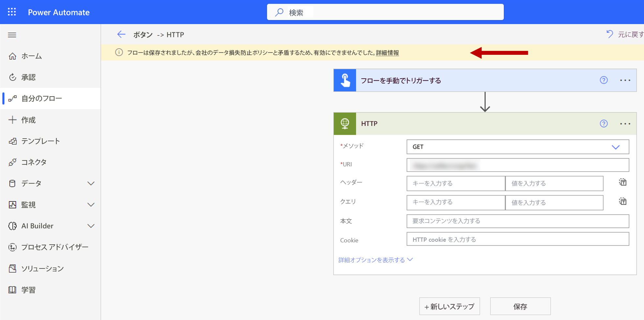Open the コネクタ (Connectors) section
644x320 pixels.
click(x=33, y=162)
